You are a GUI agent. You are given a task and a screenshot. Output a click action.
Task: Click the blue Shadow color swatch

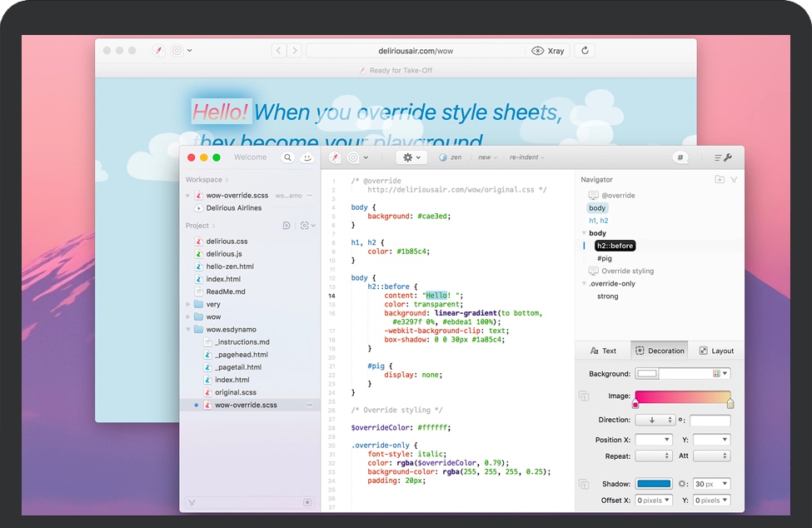click(x=654, y=484)
